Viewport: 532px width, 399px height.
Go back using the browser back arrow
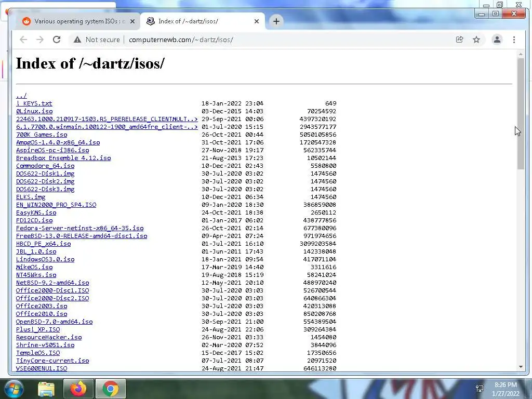point(23,39)
